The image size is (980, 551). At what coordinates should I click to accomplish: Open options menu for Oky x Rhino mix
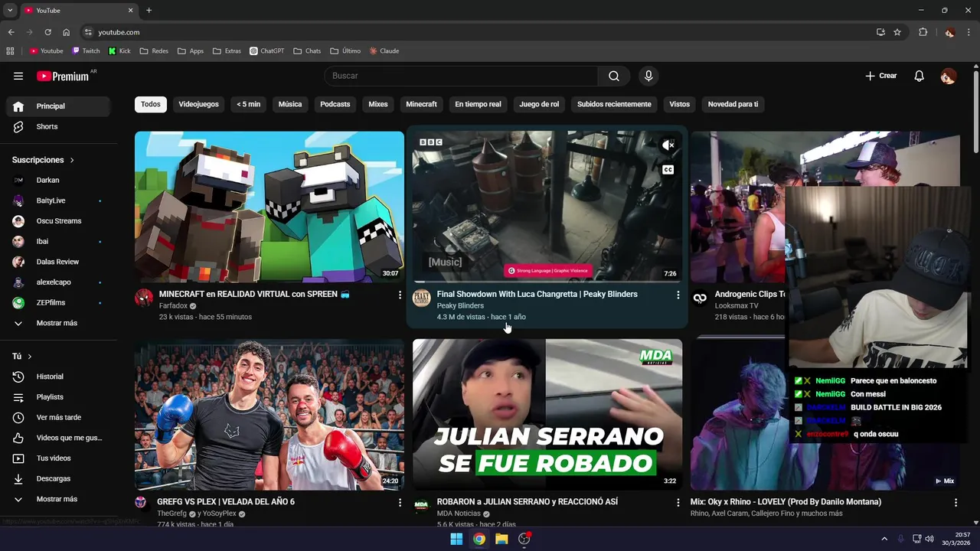[x=955, y=503]
